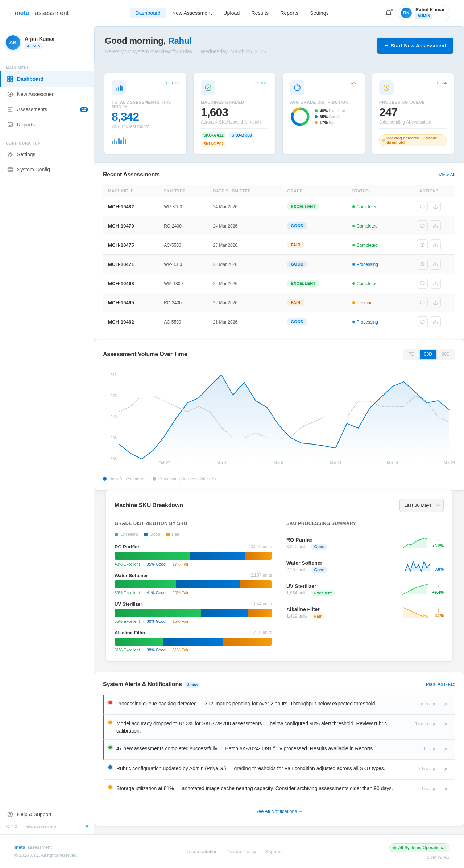Download report for MCH-10475
This screenshot has width=464, height=868.
(x=435, y=245)
